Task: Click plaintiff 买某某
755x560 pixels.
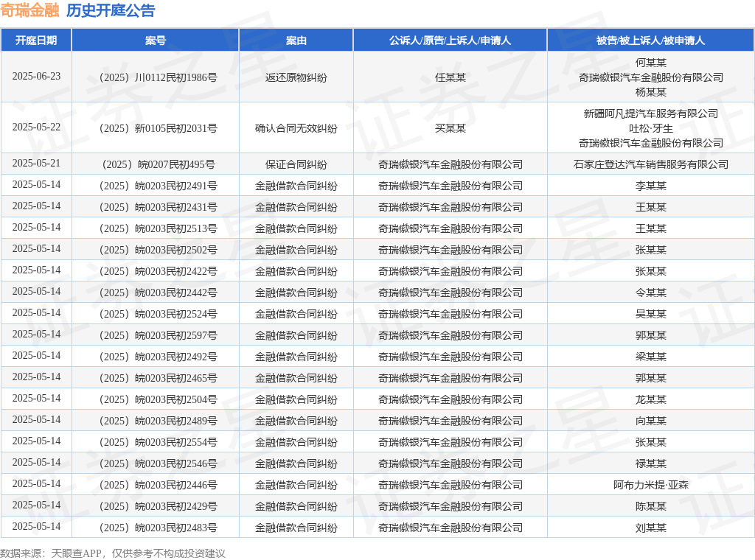Action: click(450, 128)
